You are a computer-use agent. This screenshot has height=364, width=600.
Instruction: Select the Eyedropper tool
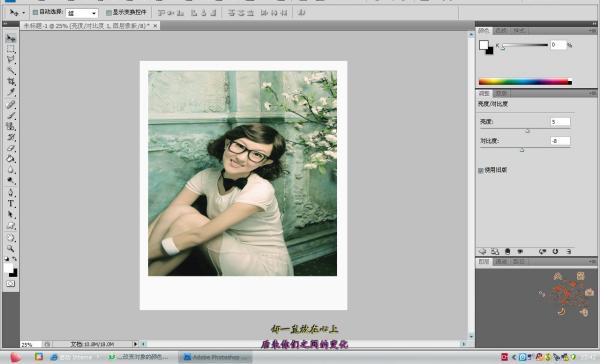(10, 92)
